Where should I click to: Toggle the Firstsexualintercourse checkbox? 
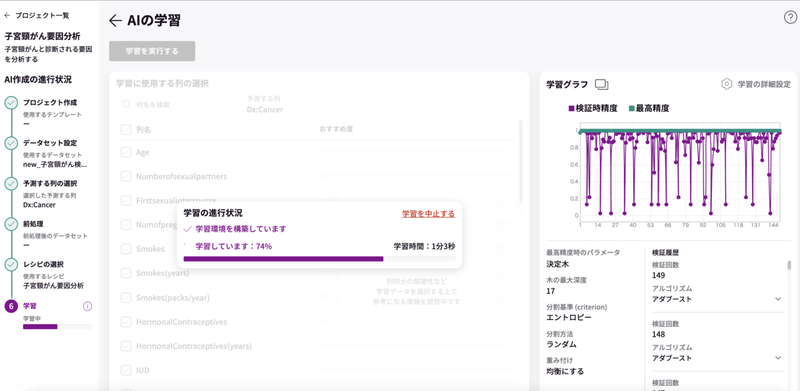(126, 200)
